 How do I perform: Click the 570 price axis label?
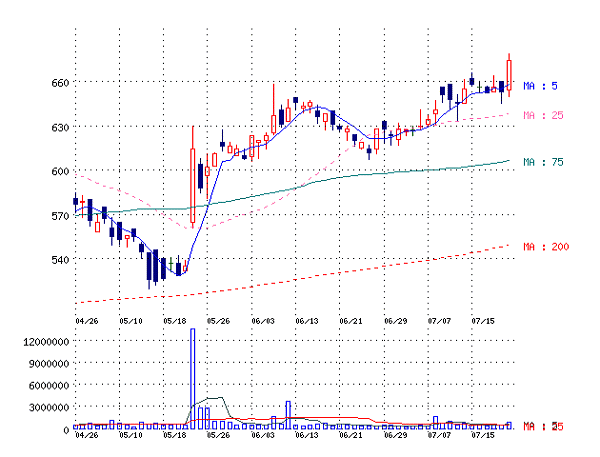[x=60, y=215]
